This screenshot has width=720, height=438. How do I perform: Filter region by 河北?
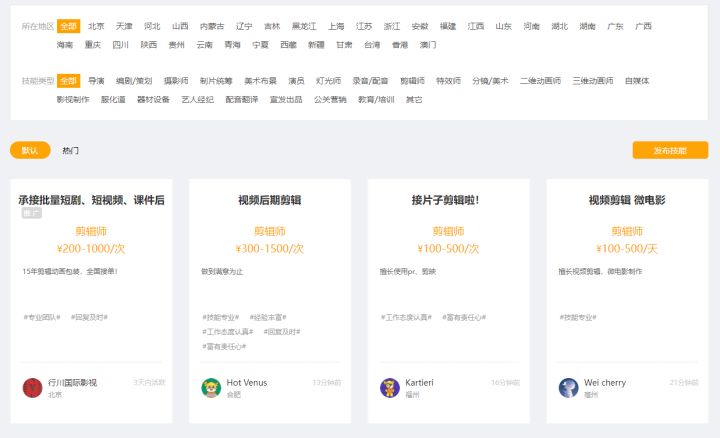152,26
